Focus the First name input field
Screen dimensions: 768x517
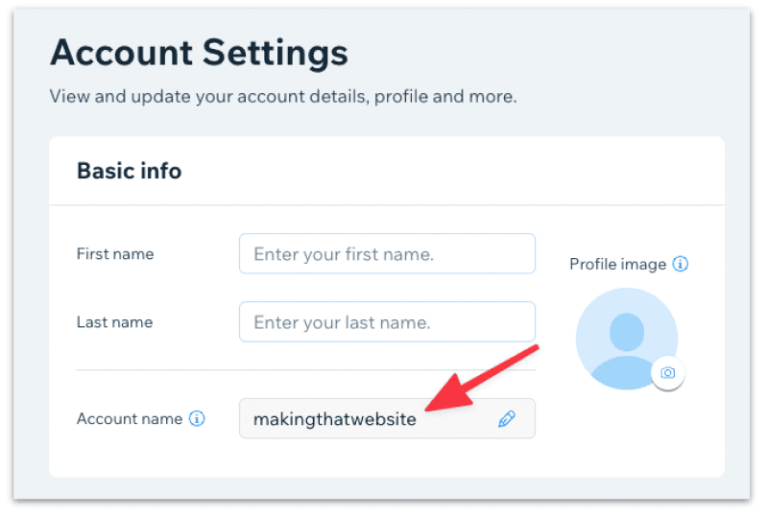[387, 254]
